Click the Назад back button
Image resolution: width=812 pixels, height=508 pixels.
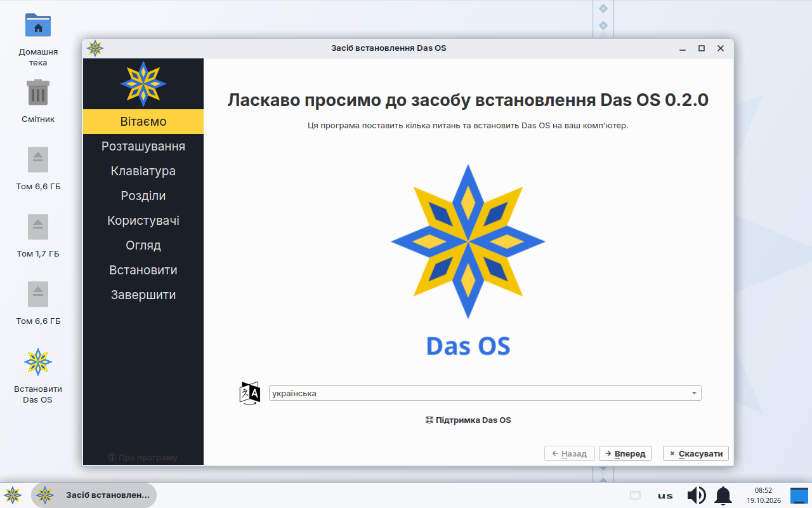click(x=570, y=453)
